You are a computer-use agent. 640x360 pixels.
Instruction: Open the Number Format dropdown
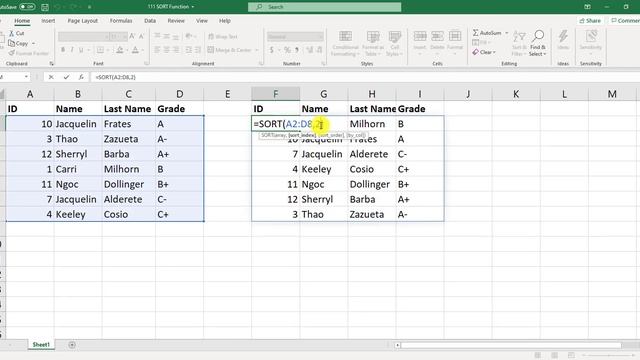point(295,37)
